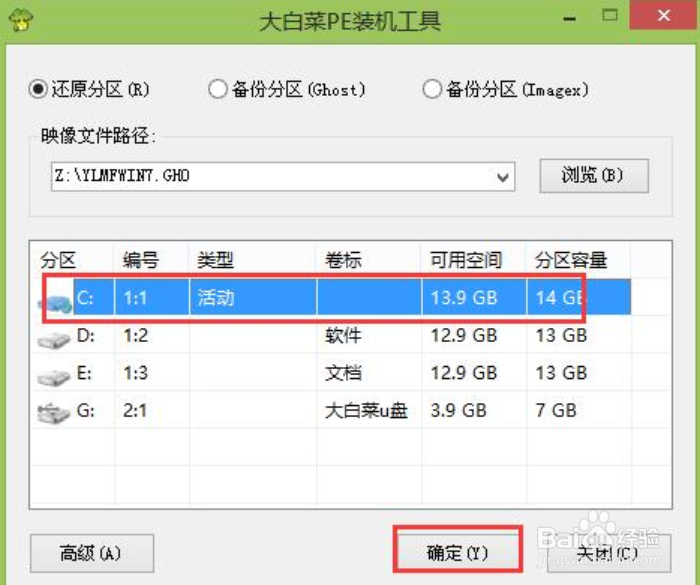Click the C: drive icon
Screen dimensions: 700x585
click(54, 305)
